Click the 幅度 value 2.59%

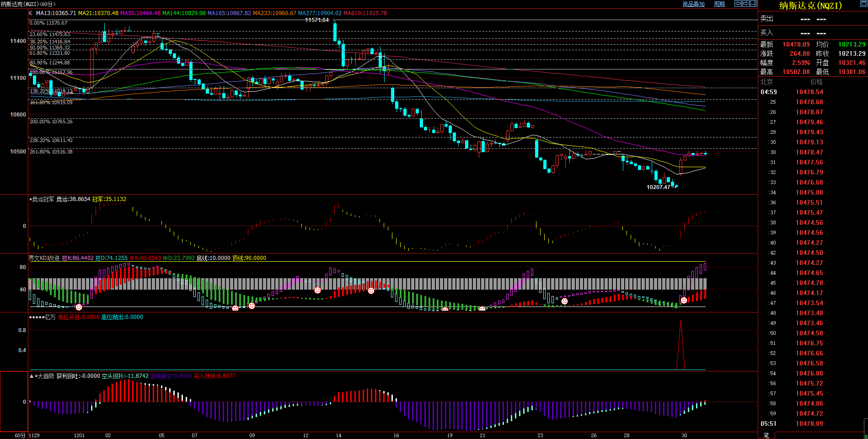(x=801, y=63)
